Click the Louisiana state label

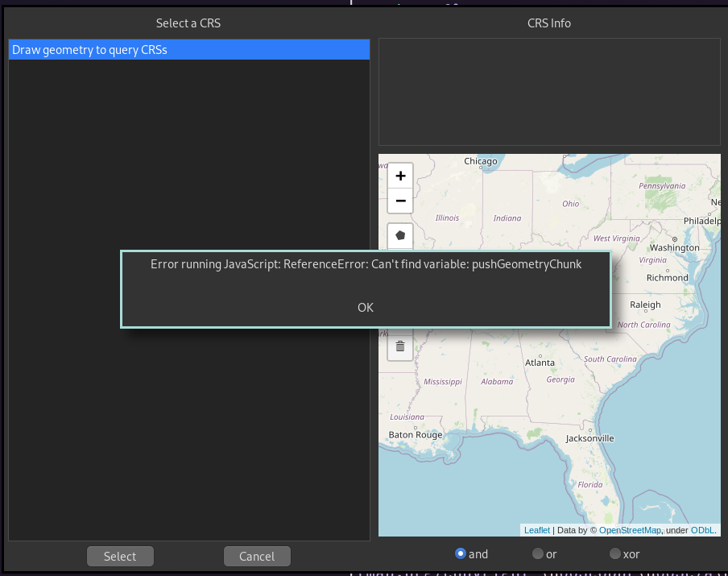click(x=407, y=416)
